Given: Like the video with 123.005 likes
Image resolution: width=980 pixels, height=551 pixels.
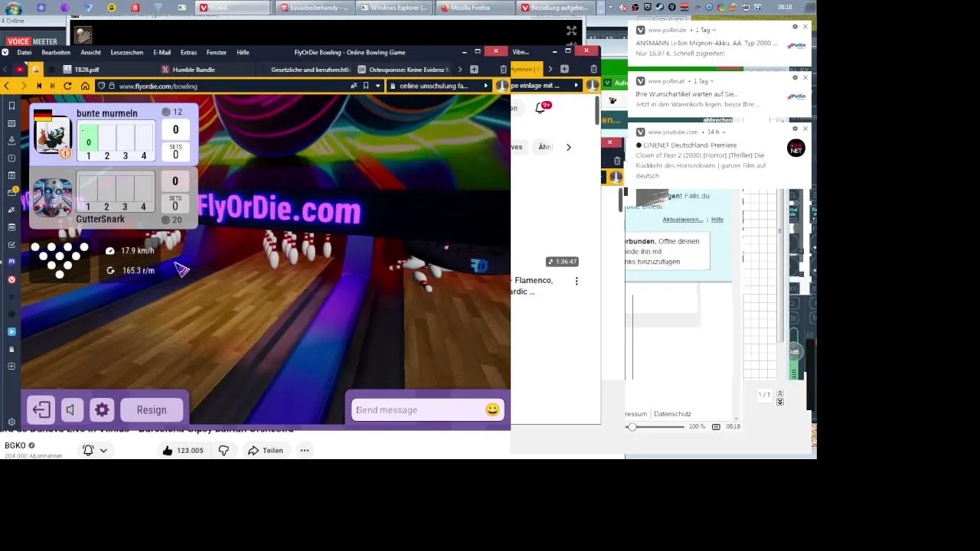Looking at the screenshot, I should click(x=182, y=450).
